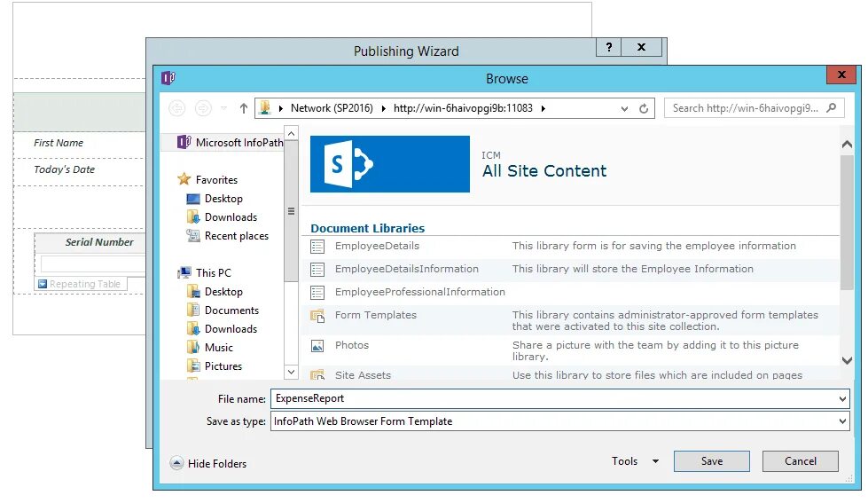Image resolution: width=868 pixels, height=503 pixels.
Task: Click the EmployeeDetails library icon
Action: (x=317, y=247)
